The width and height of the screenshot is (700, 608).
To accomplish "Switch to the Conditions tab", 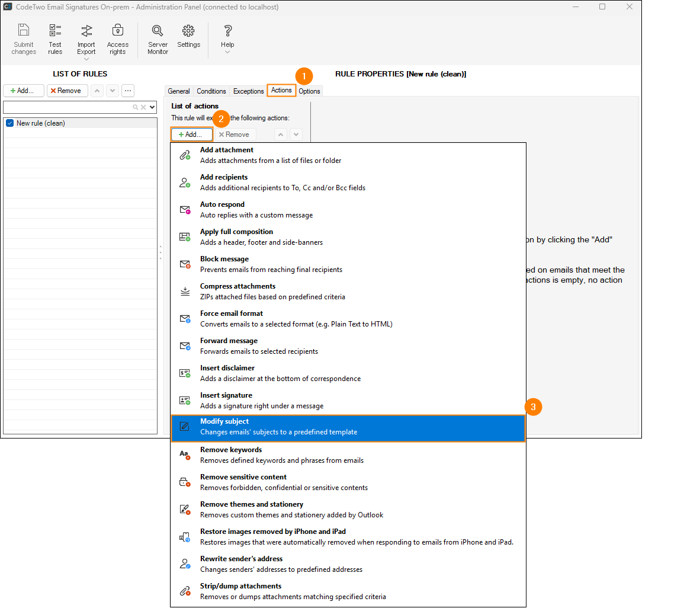I will [211, 91].
